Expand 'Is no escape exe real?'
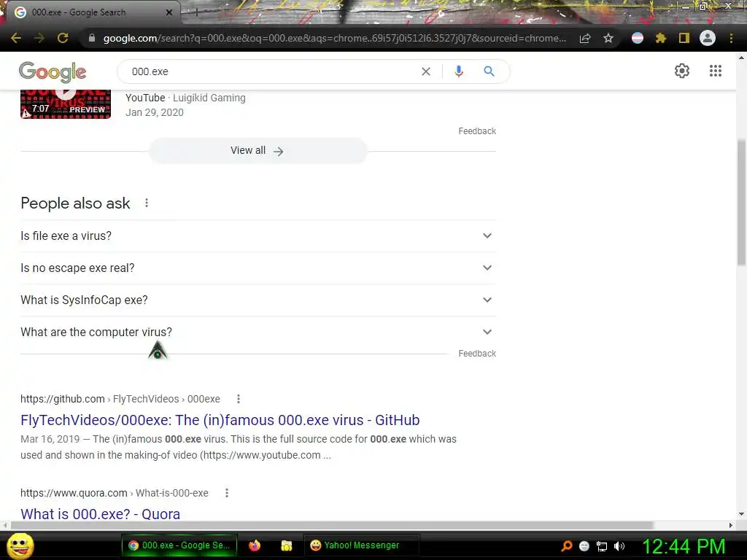The image size is (747, 560). tap(258, 268)
